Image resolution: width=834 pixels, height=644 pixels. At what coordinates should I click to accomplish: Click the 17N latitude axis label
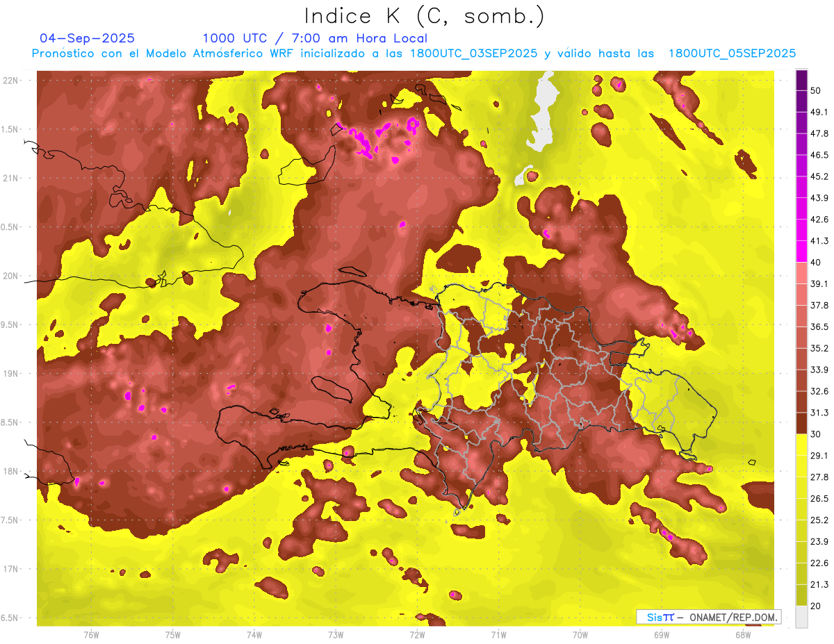(x=12, y=569)
